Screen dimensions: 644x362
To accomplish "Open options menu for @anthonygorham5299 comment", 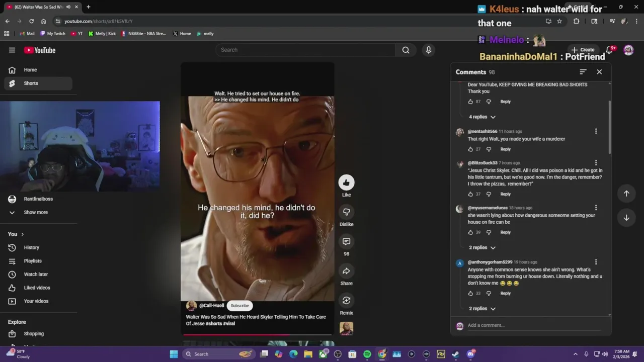I will coord(596,262).
